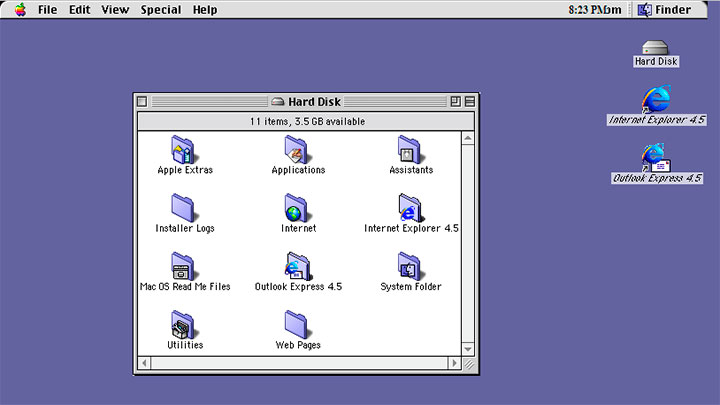720x405 pixels.
Task: Select the Utilities folder icon
Action: coord(183,325)
